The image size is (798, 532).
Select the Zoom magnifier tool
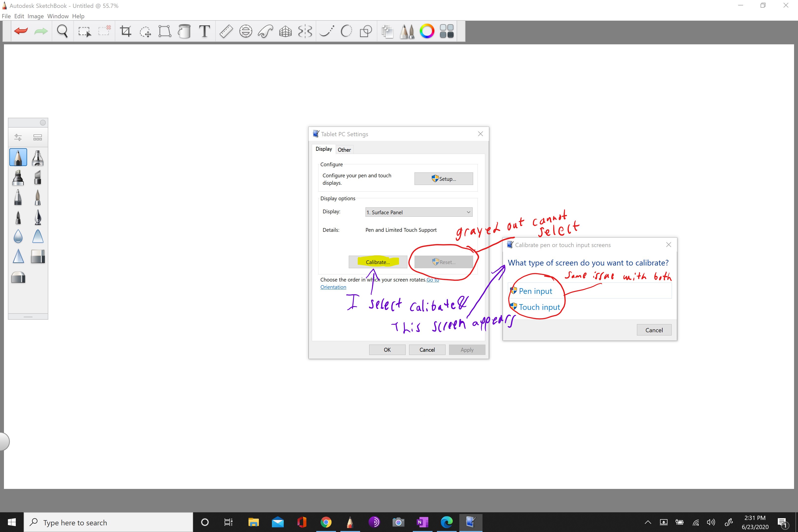62,31
